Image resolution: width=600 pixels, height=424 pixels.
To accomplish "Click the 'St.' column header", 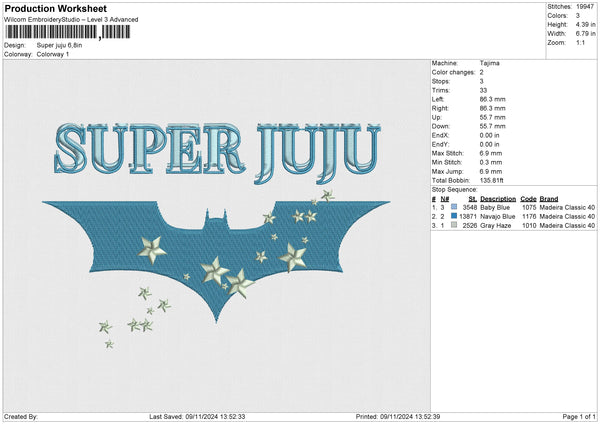I will coord(473,199).
